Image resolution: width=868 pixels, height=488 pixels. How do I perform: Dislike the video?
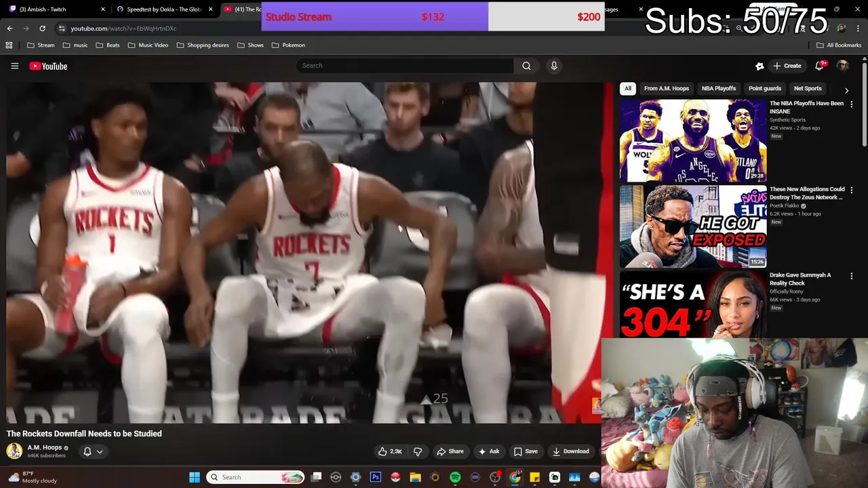point(418,451)
